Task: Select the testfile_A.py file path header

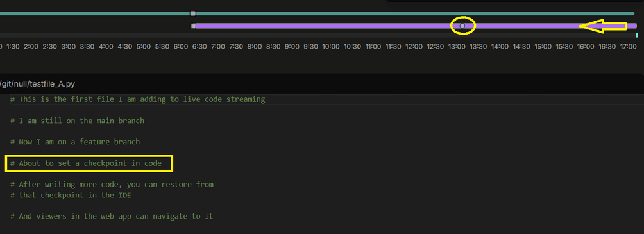Action: click(38, 84)
